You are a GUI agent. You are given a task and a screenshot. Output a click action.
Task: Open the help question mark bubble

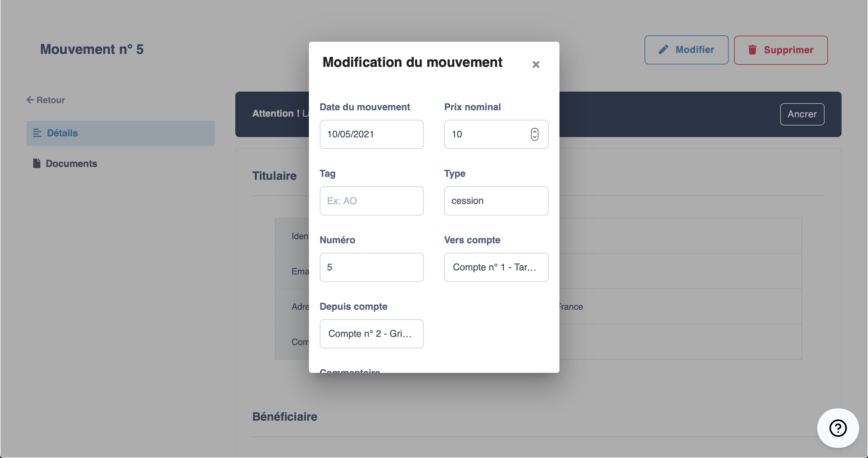837,428
